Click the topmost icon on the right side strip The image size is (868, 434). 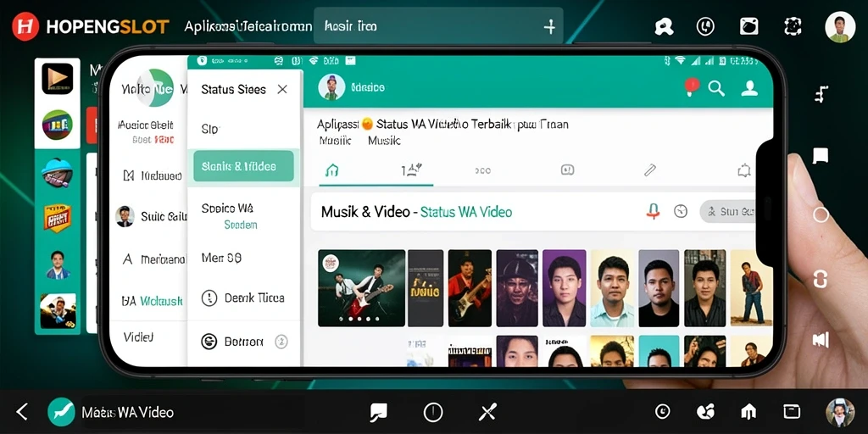point(821,94)
